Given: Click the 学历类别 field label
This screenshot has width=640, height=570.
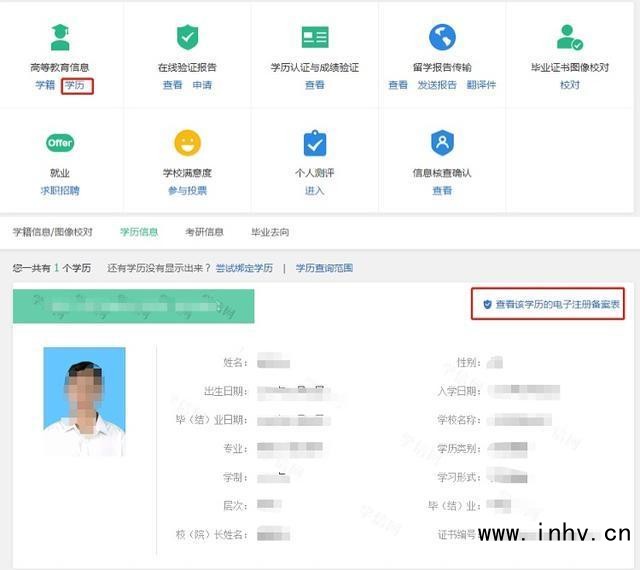Looking at the screenshot, I should [x=459, y=448].
